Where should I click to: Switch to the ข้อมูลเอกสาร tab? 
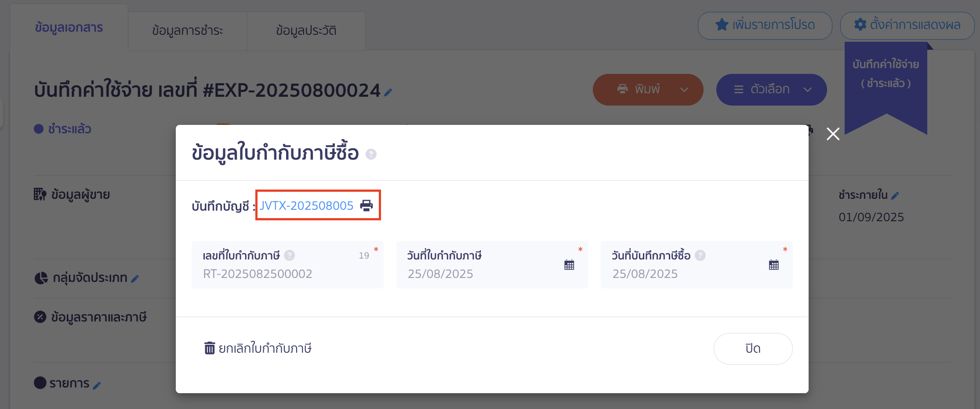click(x=69, y=27)
